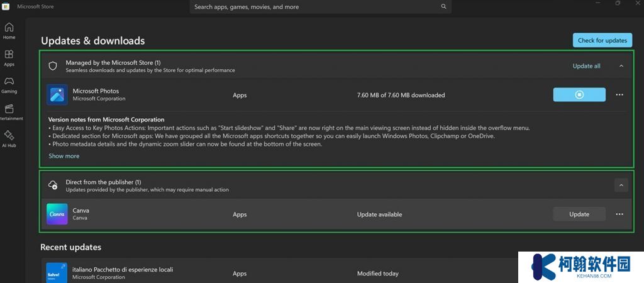Click Direct from the publisher title

[x=104, y=182]
